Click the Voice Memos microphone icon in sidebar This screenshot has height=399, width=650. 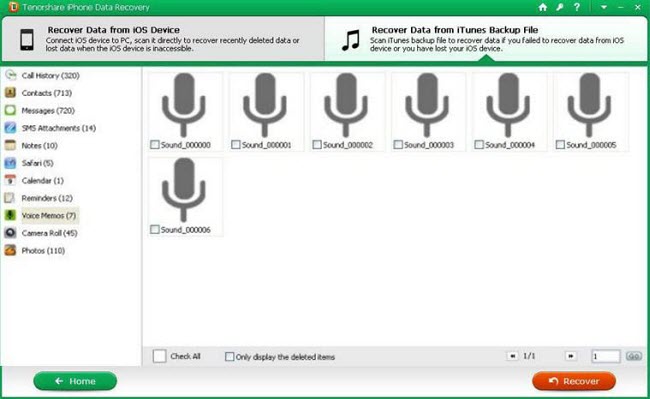coord(10,215)
